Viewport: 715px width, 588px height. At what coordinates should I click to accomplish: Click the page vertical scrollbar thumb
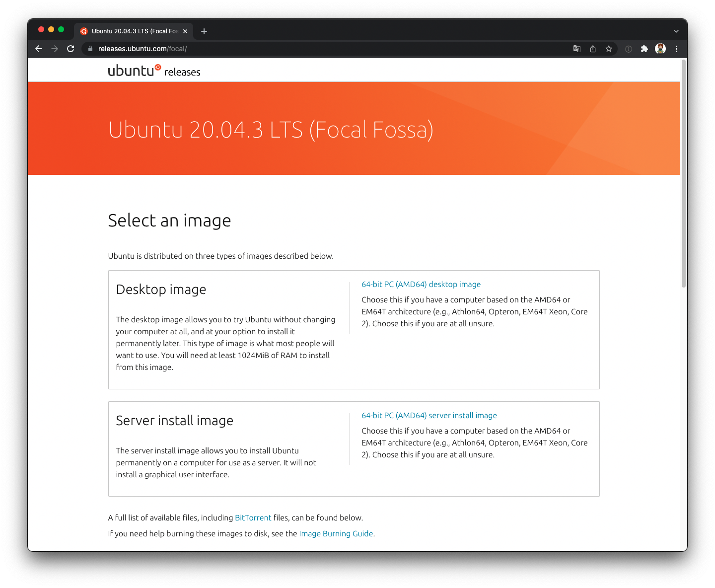click(x=684, y=174)
